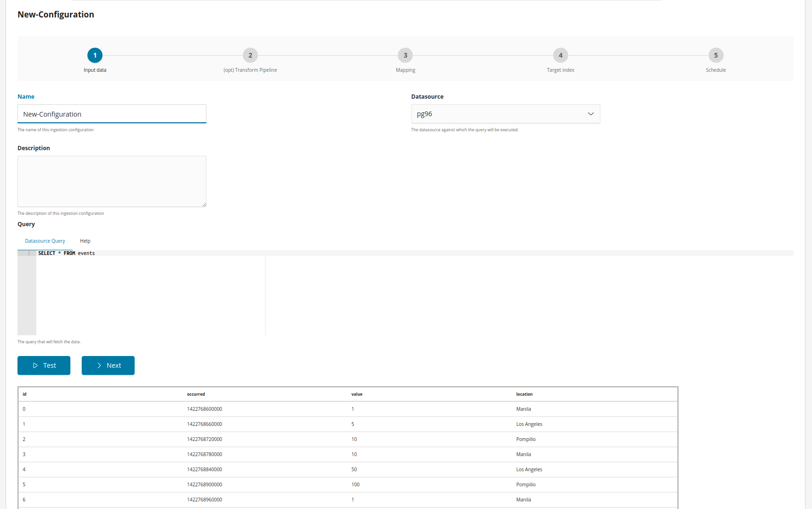Click the 'value' column header
This screenshot has height=509, width=812.
click(357, 394)
